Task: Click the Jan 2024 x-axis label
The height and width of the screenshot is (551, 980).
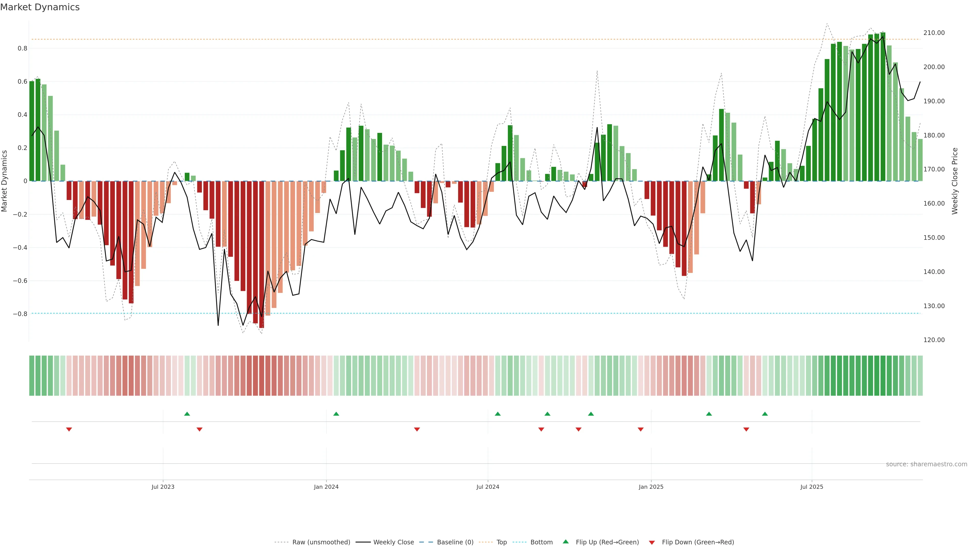Action: click(x=326, y=487)
